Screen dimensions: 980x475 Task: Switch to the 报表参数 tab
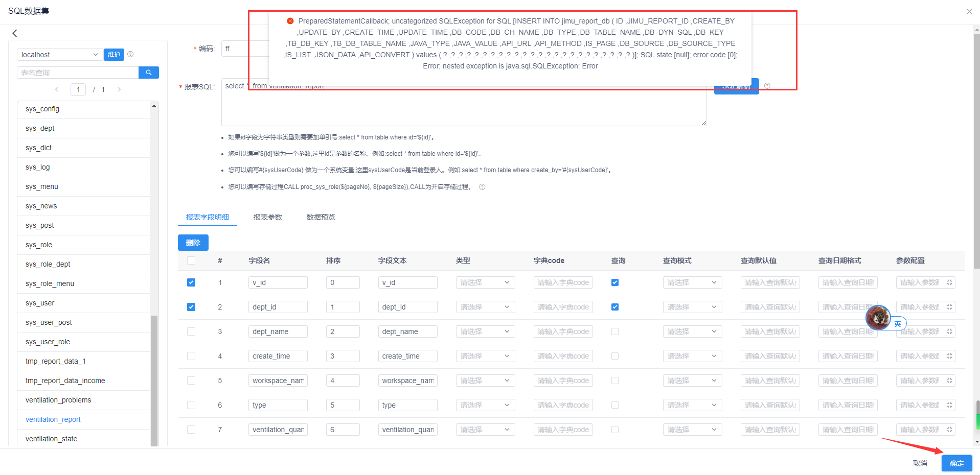coord(268,217)
